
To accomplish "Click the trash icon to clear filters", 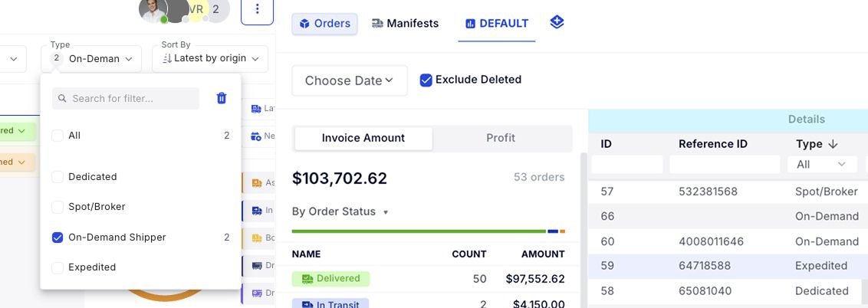I will [222, 98].
